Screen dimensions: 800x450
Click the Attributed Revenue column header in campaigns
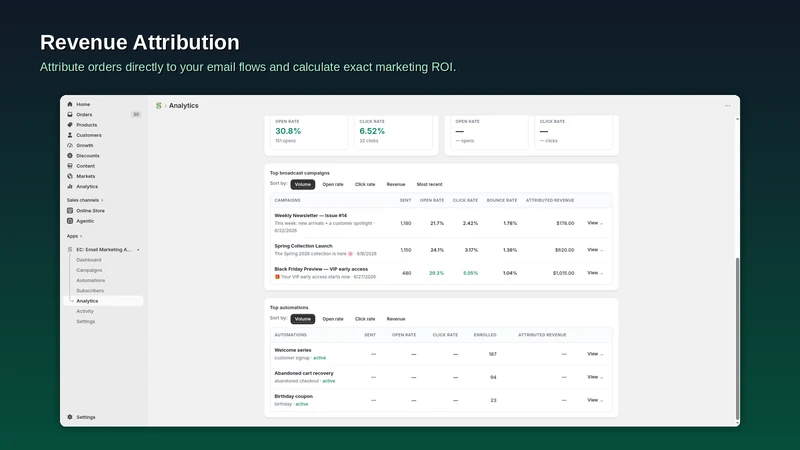(550, 201)
